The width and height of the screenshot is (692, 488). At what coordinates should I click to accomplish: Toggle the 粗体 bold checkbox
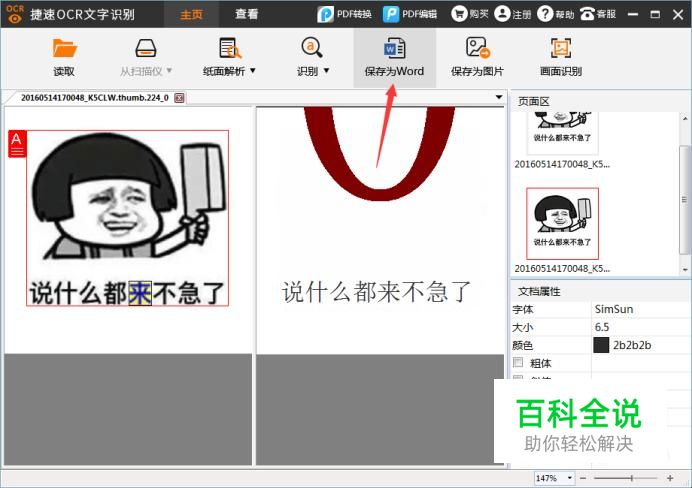click(x=518, y=363)
